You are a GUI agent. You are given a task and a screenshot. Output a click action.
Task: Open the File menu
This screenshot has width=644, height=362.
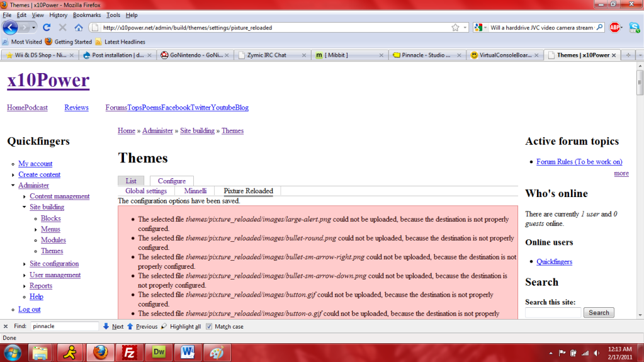[x=7, y=15]
